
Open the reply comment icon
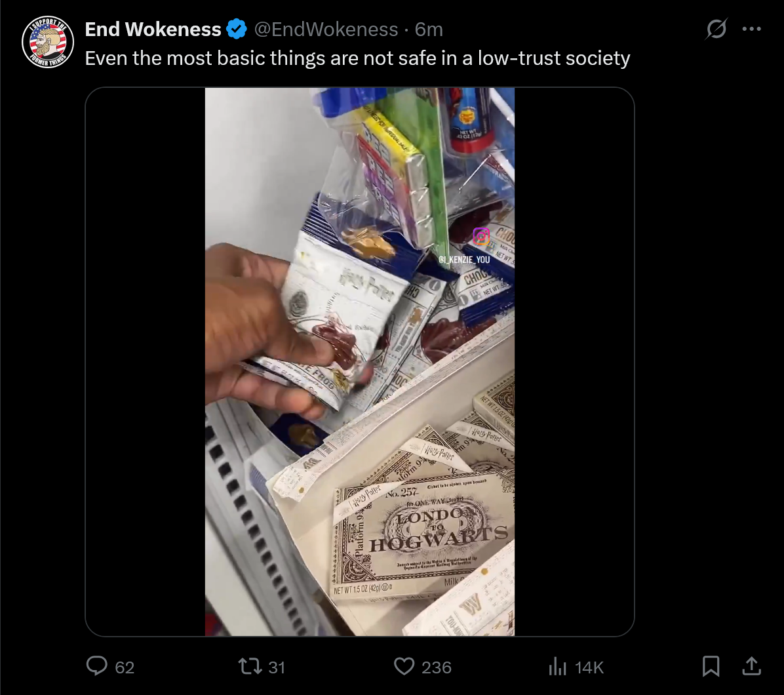pos(96,666)
